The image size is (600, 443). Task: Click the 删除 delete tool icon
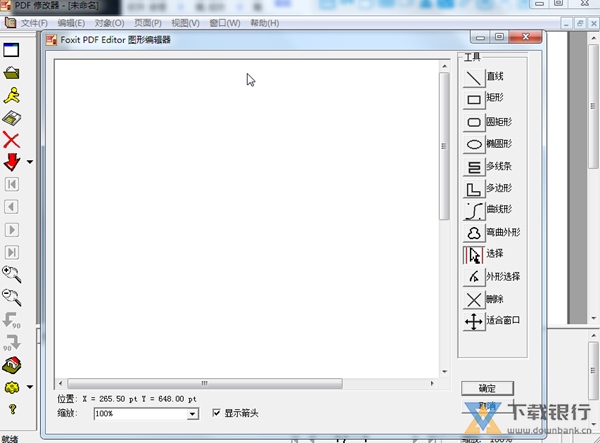[474, 300]
